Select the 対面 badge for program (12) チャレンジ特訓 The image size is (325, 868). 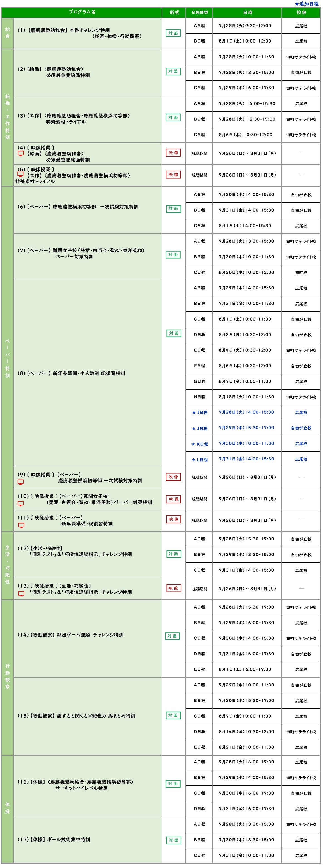[174, 554]
